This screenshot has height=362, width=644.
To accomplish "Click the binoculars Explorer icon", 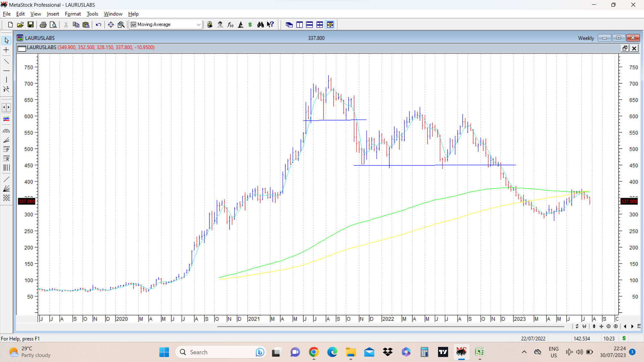I will click(x=260, y=24).
